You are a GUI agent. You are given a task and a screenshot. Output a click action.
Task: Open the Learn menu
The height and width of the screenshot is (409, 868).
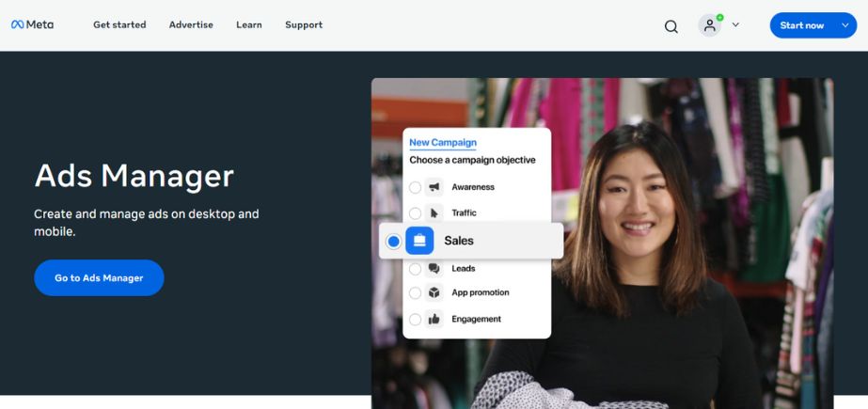pos(249,24)
